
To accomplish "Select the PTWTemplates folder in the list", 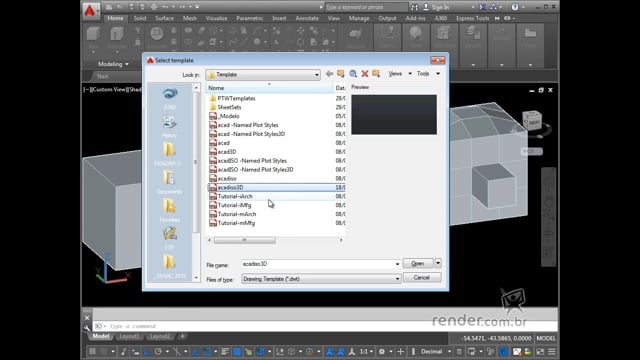I will point(236,98).
